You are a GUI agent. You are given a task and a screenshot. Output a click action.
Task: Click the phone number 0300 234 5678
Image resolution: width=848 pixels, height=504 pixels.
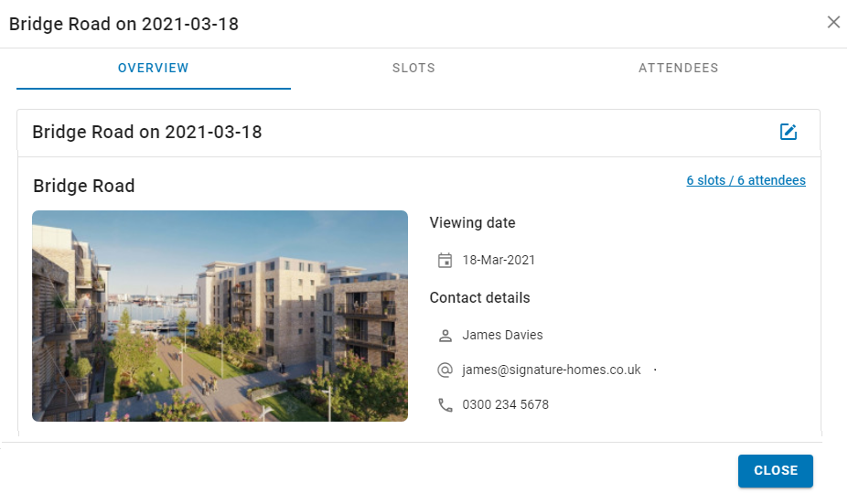tap(505, 404)
